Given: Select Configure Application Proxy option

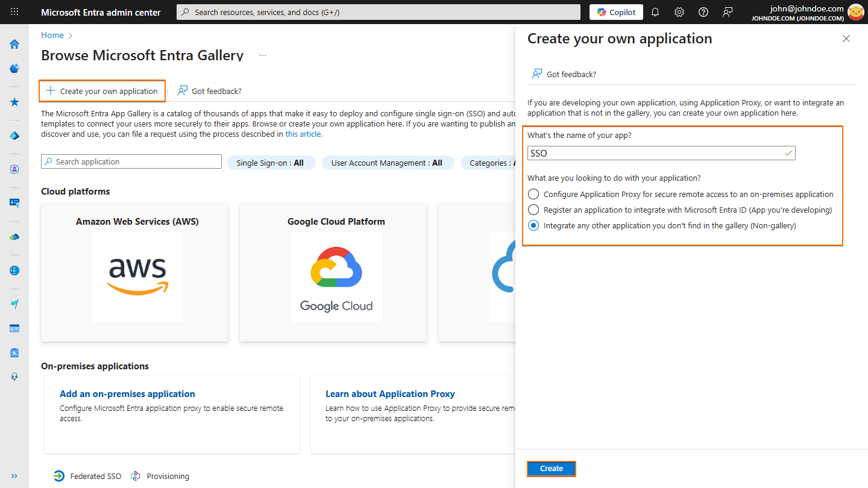Looking at the screenshot, I should tap(533, 194).
